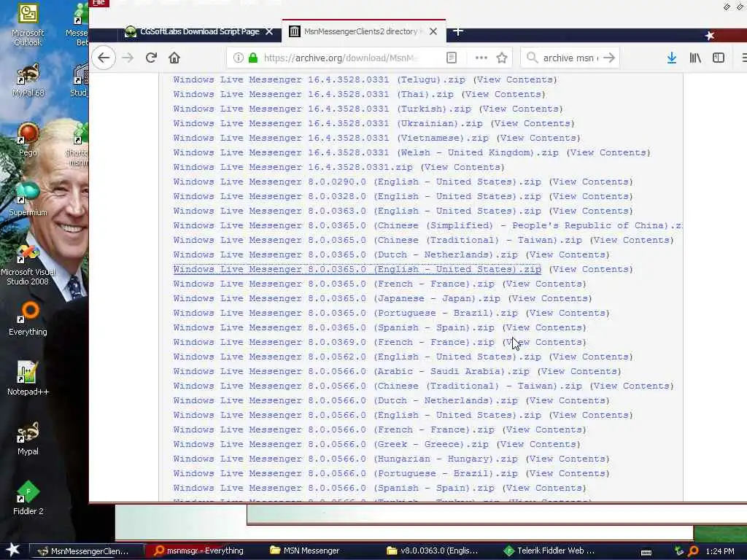
Task: Select the MsnMessengerClients2 directory tab
Action: coord(356,31)
